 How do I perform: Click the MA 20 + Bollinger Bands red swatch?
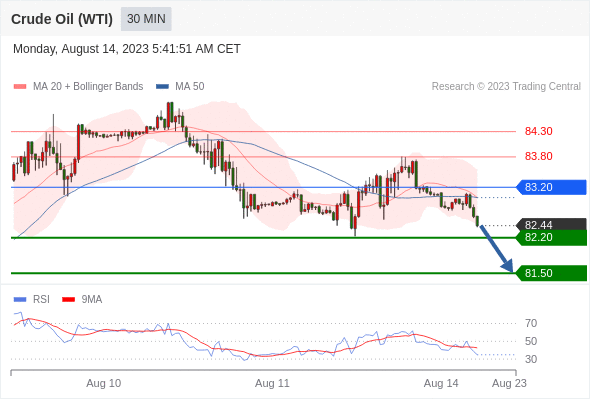20,87
